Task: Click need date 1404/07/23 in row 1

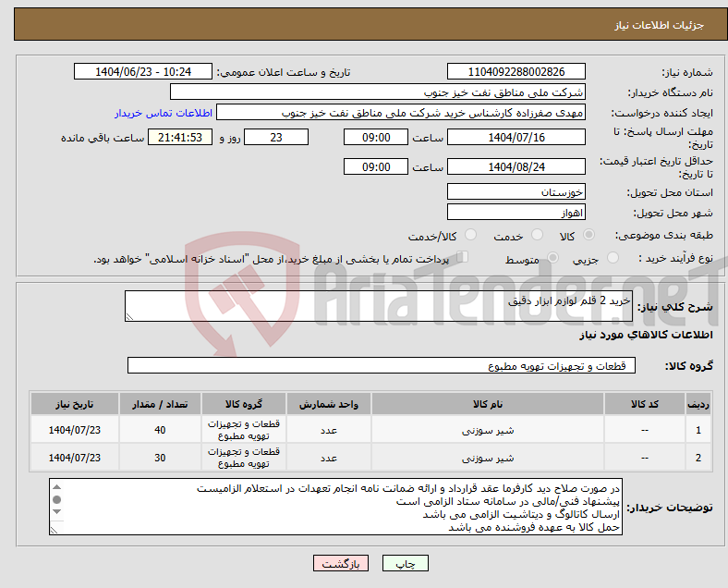Action: tap(74, 430)
